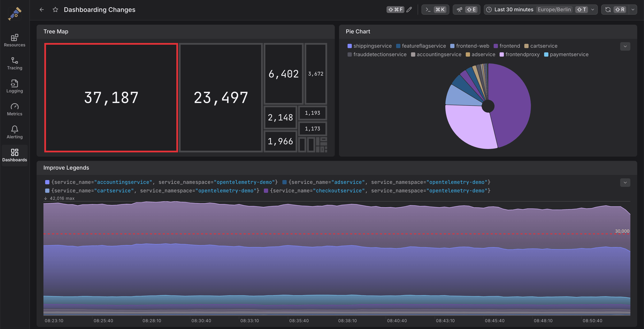This screenshot has height=329, width=644.
Task: Open the Alerting section
Action: pyautogui.click(x=14, y=132)
